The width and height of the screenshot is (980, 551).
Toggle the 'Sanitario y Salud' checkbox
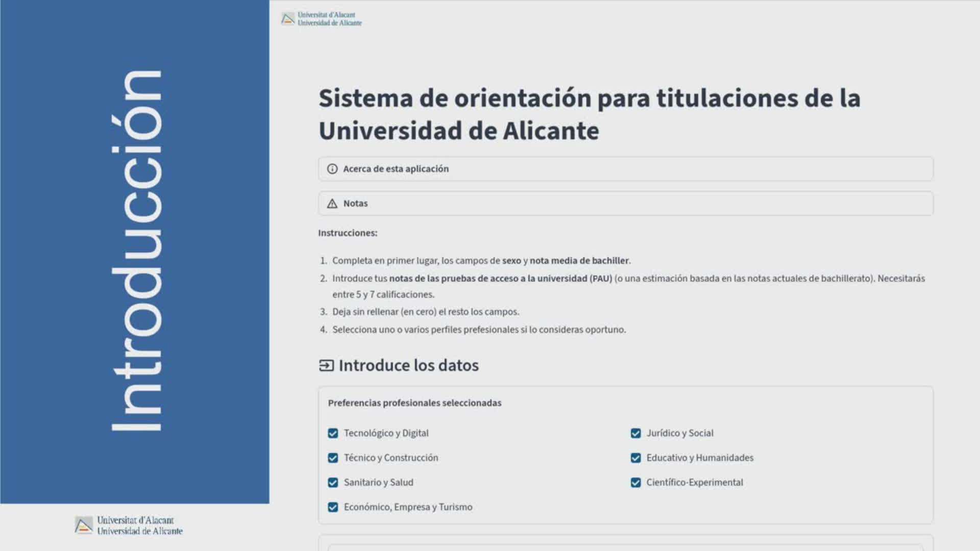click(333, 482)
